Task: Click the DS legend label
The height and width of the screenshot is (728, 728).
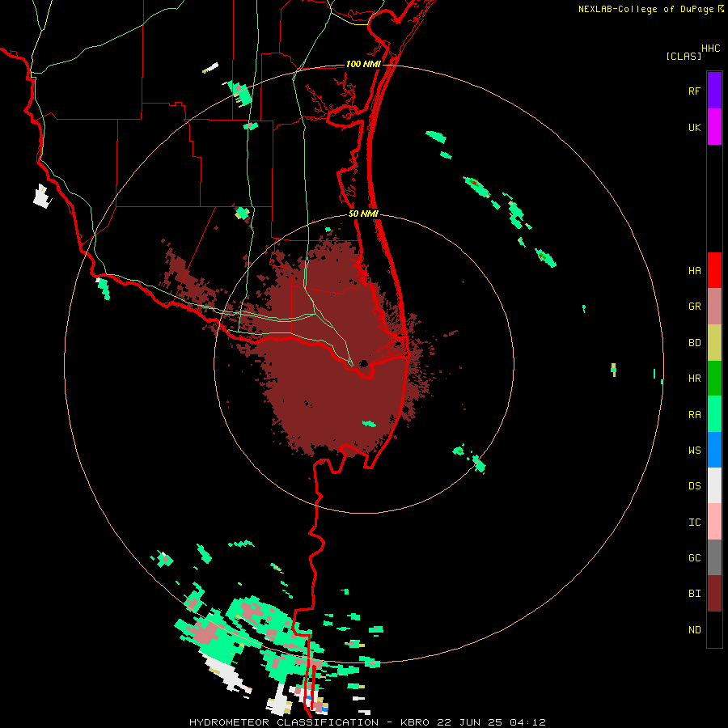Action: (695, 486)
